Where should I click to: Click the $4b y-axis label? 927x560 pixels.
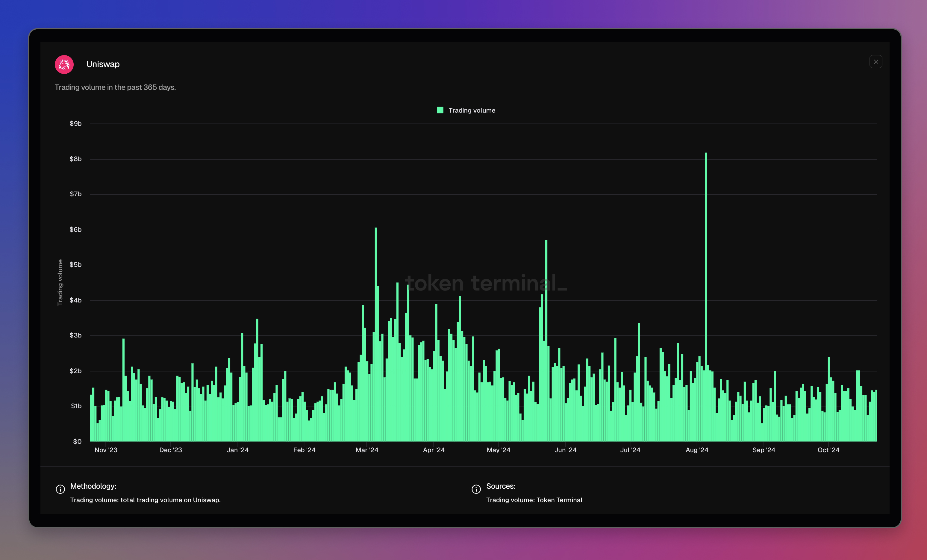(x=76, y=300)
